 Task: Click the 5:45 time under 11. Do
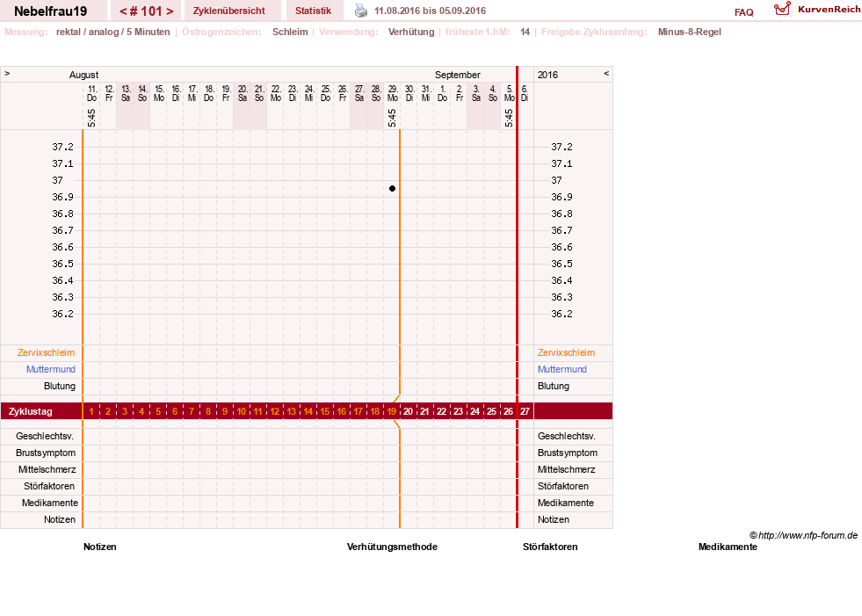[91, 118]
